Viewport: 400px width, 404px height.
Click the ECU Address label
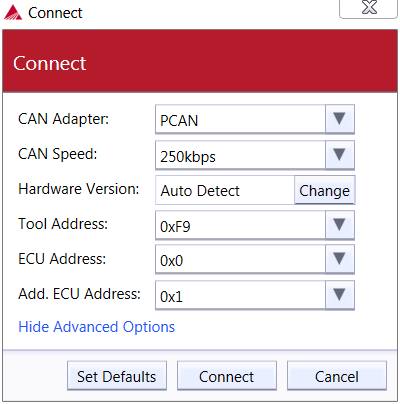(x=62, y=259)
